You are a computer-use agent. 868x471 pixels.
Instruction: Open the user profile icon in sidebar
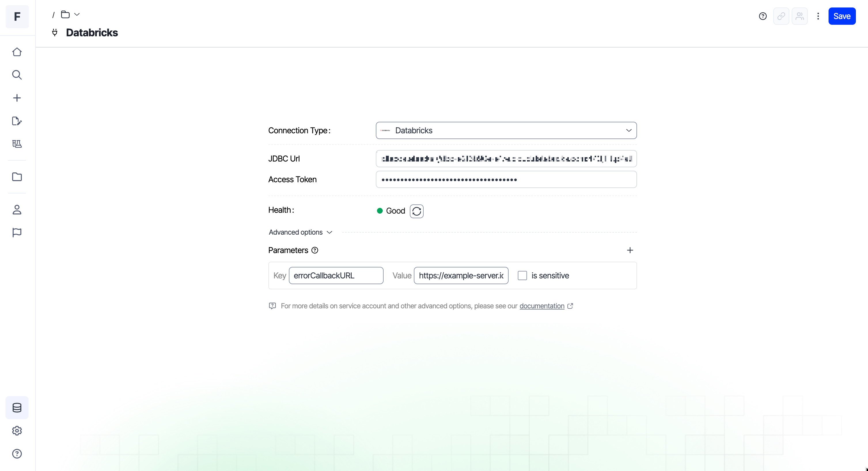point(17,210)
